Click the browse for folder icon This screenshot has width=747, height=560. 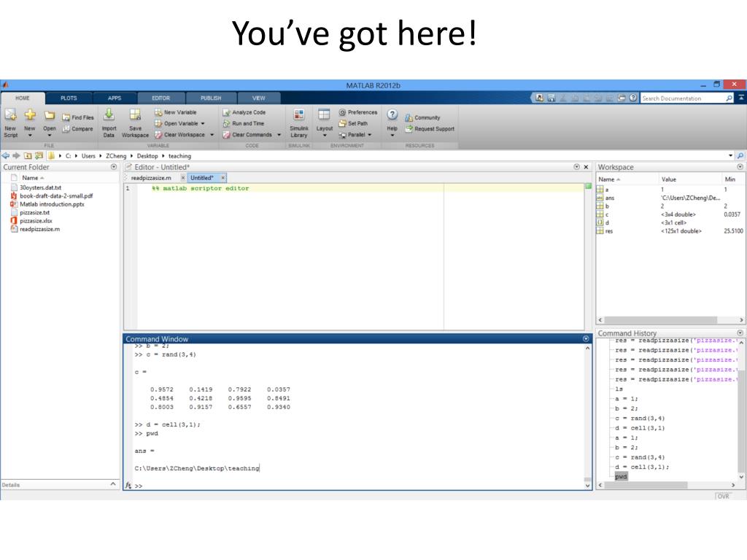[x=39, y=156]
